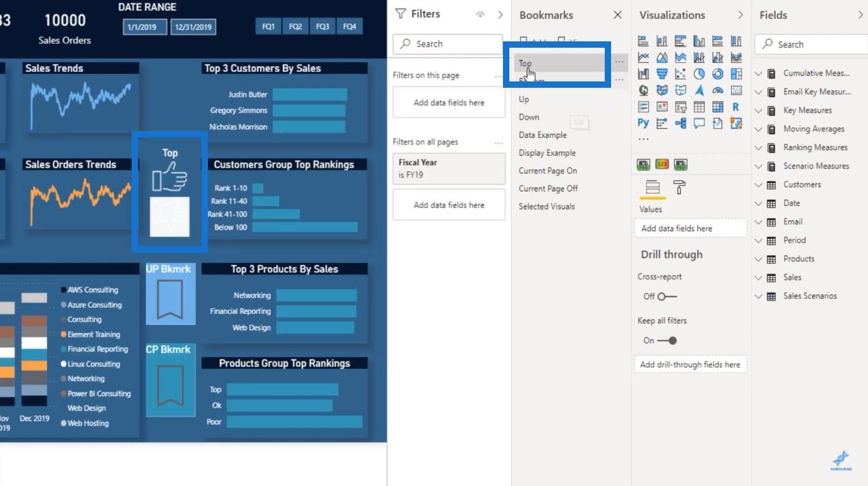Select the clustered bar chart visual

click(680, 41)
